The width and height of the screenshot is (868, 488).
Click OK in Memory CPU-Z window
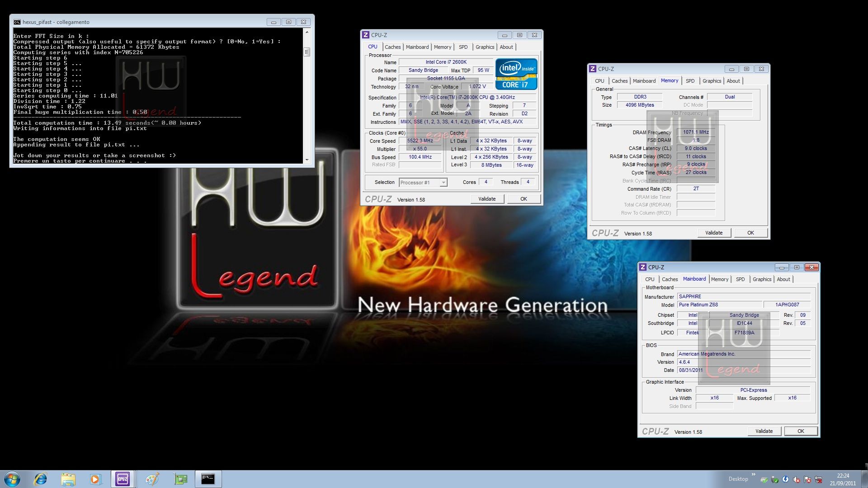[750, 233]
